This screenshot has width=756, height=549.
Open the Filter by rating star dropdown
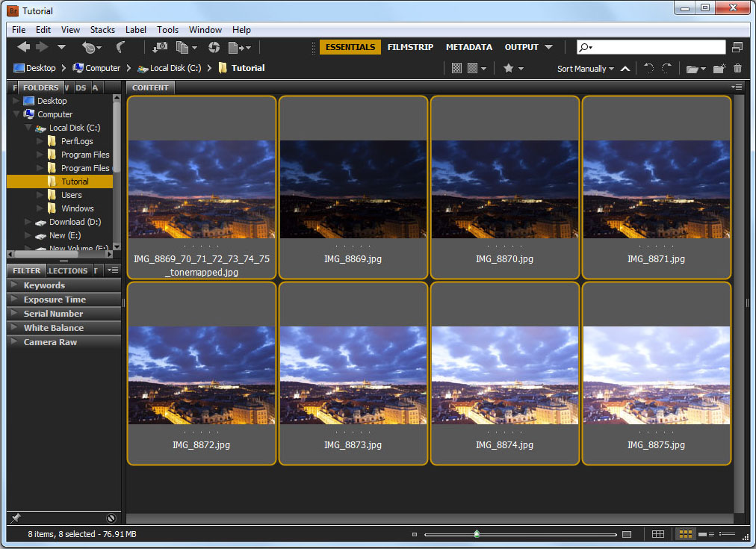coord(512,68)
